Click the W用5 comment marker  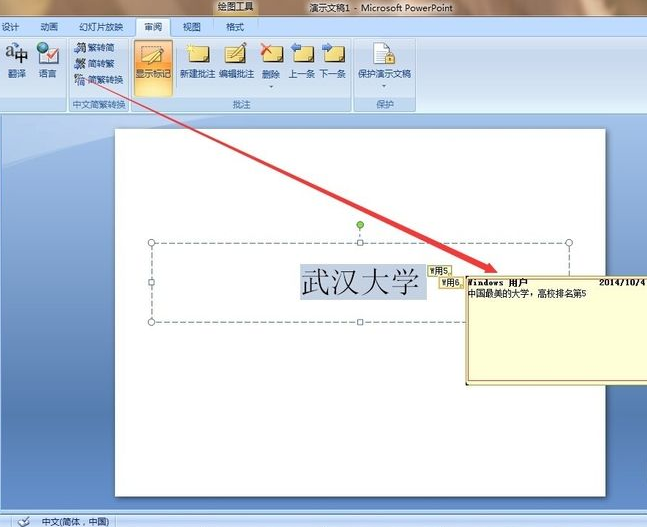pos(439,270)
